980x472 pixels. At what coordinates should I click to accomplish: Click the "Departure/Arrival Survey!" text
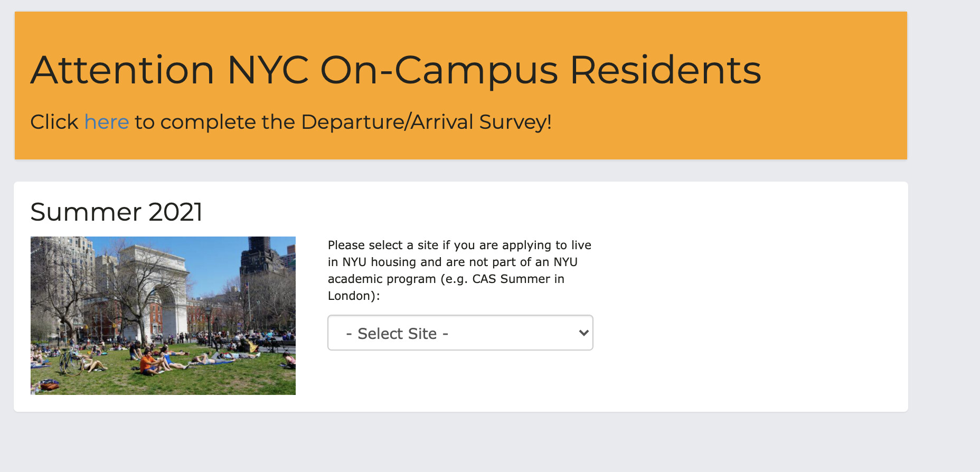tap(426, 122)
